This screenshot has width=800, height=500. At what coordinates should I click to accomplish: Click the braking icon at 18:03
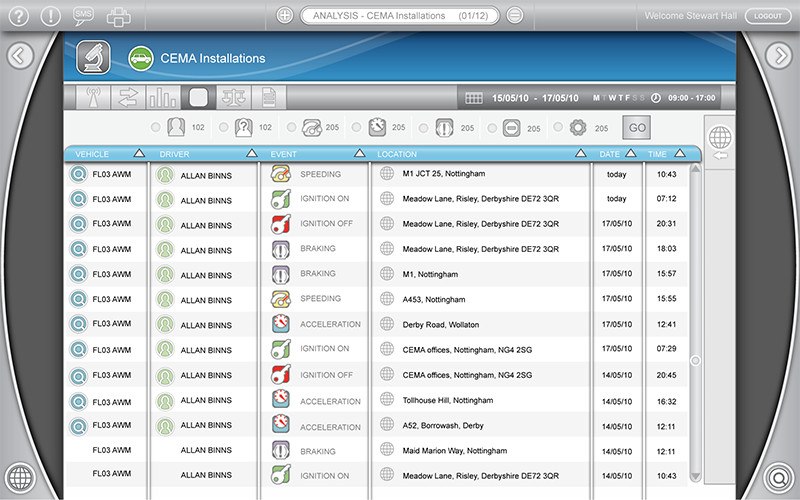[x=281, y=249]
